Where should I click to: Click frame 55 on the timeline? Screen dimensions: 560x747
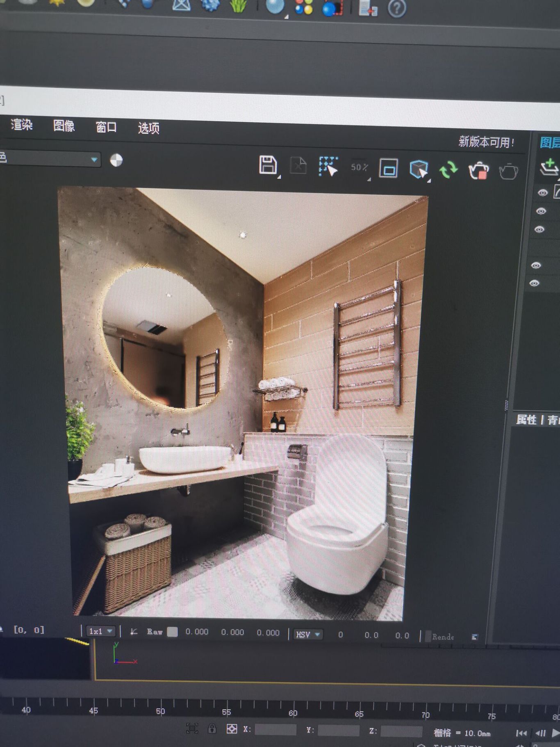point(226,712)
